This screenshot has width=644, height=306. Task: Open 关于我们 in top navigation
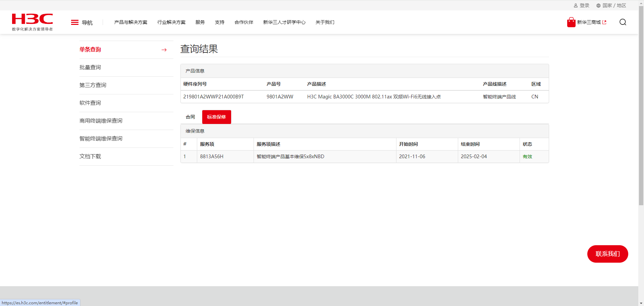325,22
